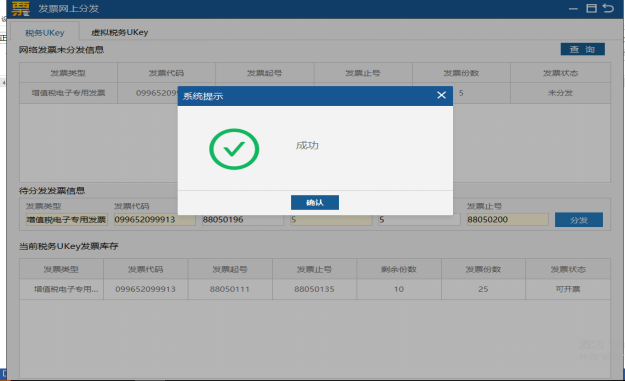This screenshot has width=625, height=381.
Task: Focus the 增值税电子专用发票 type input field
Action: pyautogui.click(x=67, y=220)
